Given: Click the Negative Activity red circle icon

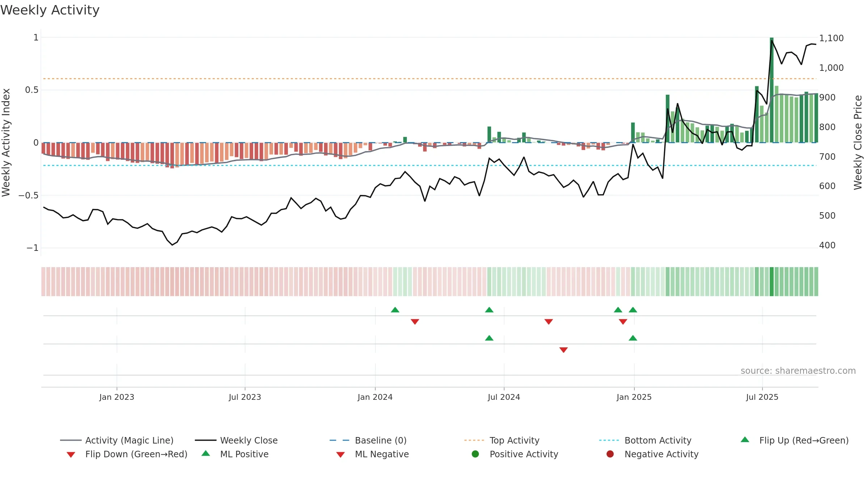Looking at the screenshot, I should click(x=610, y=454).
